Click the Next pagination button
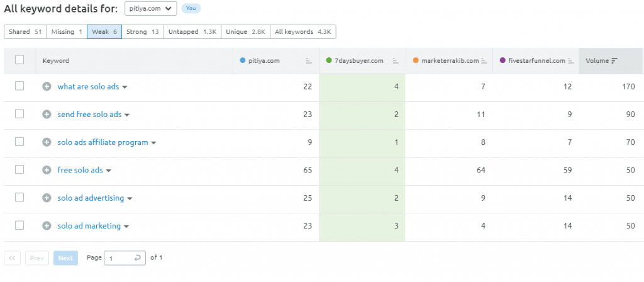This screenshot has width=644, height=282. (65, 258)
